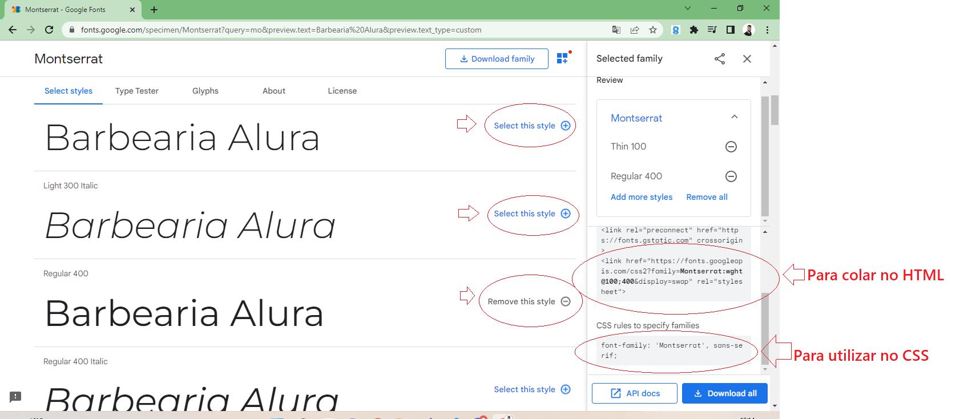Share the selected family

click(x=720, y=59)
